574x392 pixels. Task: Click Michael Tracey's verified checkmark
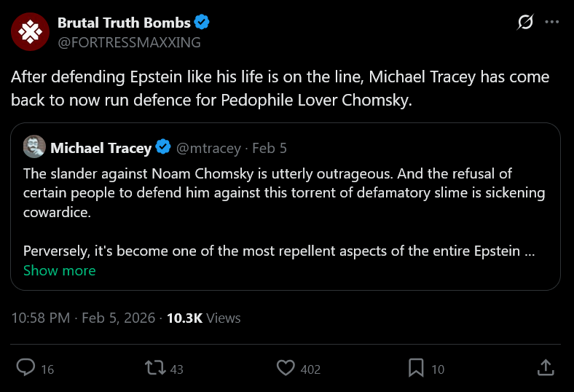pos(163,148)
